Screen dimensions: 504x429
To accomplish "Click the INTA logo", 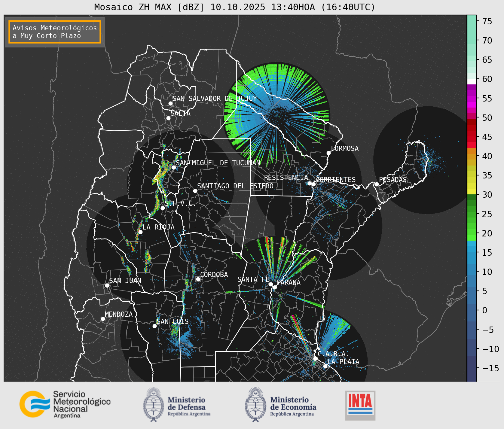I will tap(360, 405).
